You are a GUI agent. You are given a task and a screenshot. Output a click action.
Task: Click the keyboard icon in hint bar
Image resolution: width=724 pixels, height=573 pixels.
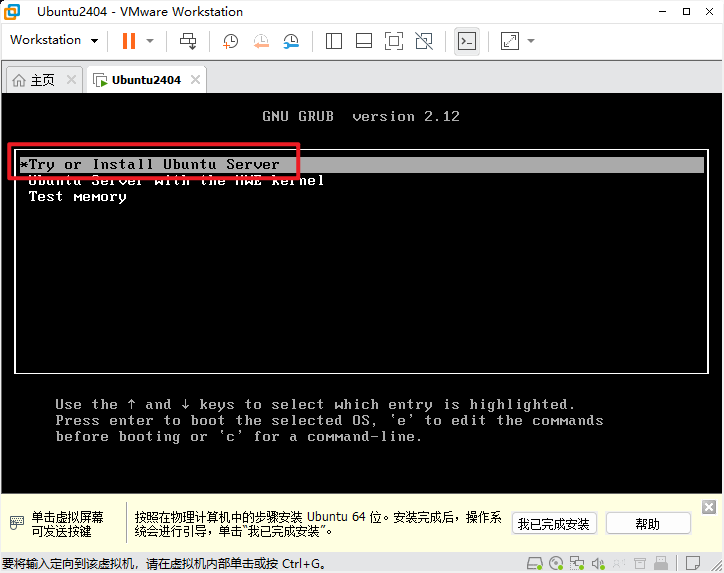coord(17,523)
